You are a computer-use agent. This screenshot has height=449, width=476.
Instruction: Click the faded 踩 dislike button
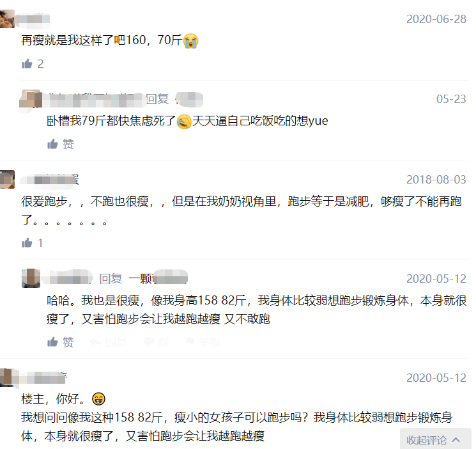tap(157, 342)
